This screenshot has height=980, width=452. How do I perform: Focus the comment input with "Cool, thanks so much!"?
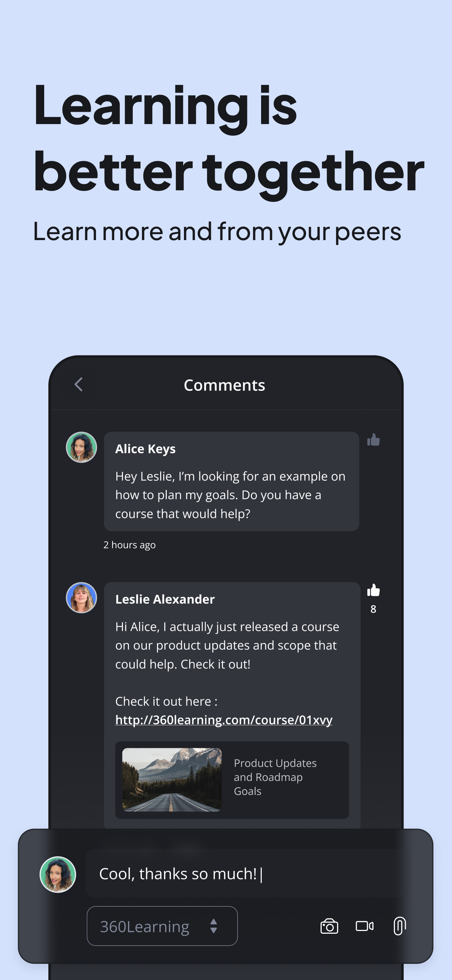pos(244,873)
